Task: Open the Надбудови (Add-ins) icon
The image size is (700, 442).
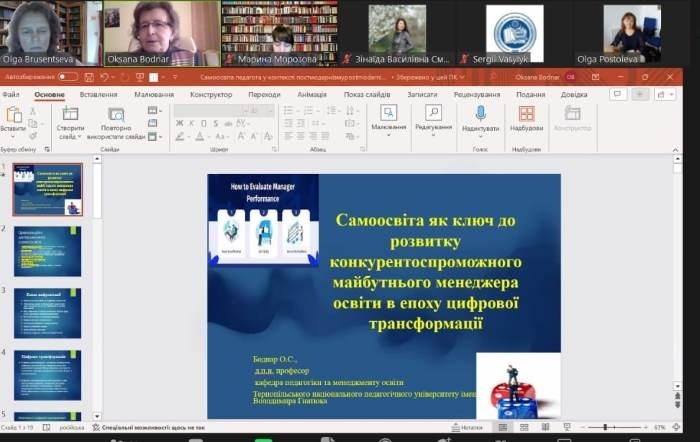Action: (x=526, y=114)
